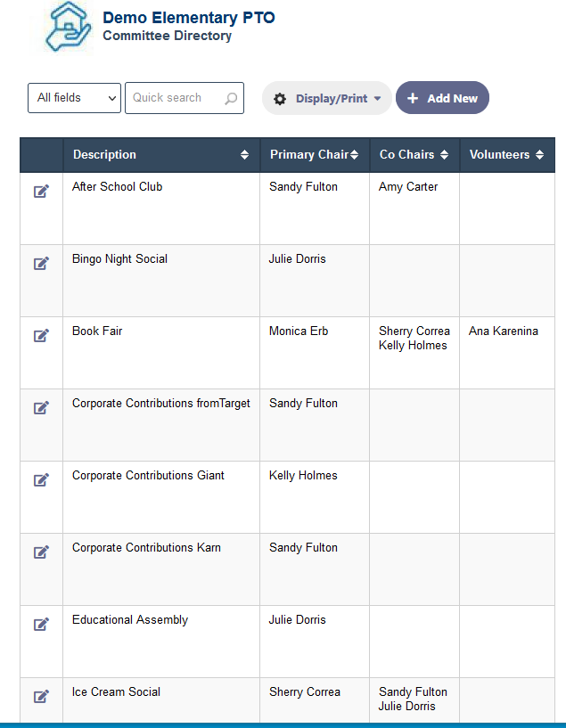Viewport: 566px width, 728px height.
Task: Click the Demo Elementary PTO house logo
Action: (x=68, y=27)
